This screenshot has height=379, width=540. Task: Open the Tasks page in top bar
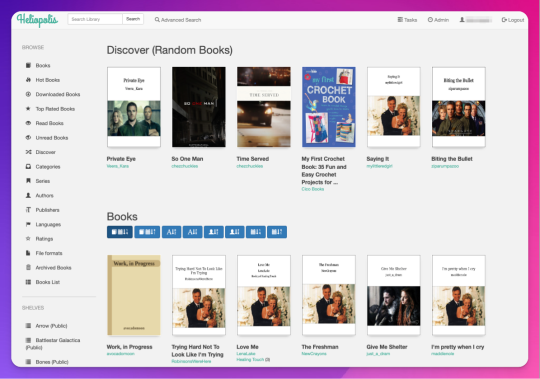pos(407,20)
